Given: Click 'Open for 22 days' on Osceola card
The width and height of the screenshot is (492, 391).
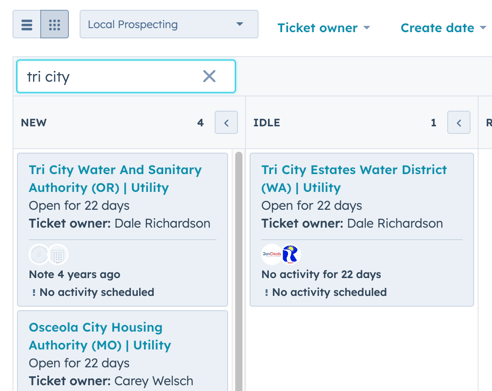Looking at the screenshot, I should pyautogui.click(x=79, y=363).
